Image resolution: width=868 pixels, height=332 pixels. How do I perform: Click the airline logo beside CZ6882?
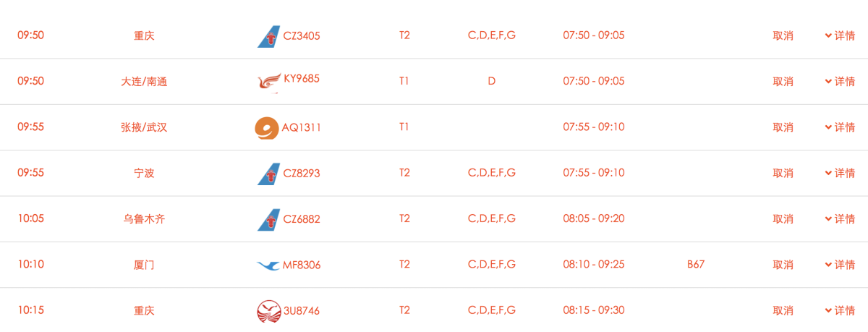click(x=269, y=219)
